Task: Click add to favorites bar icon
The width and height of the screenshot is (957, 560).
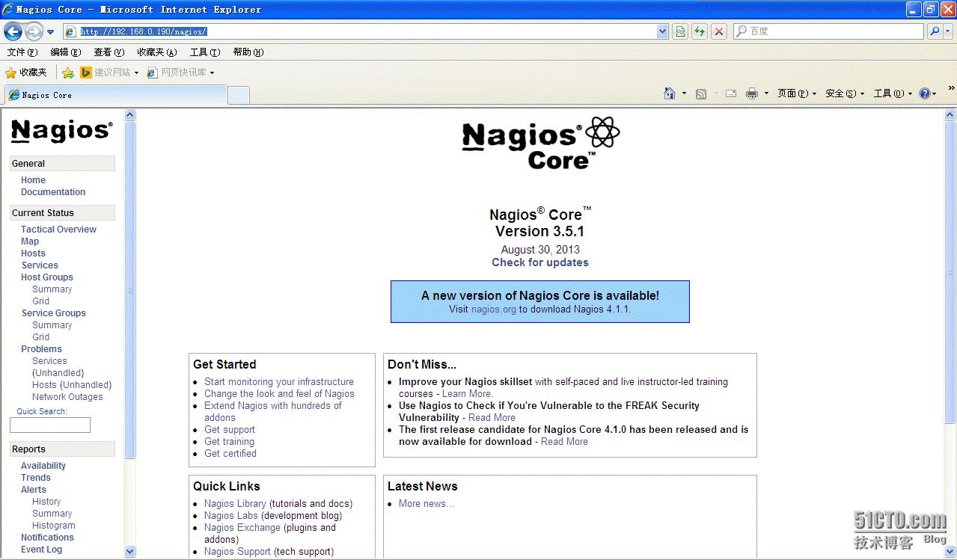Action: (68, 73)
